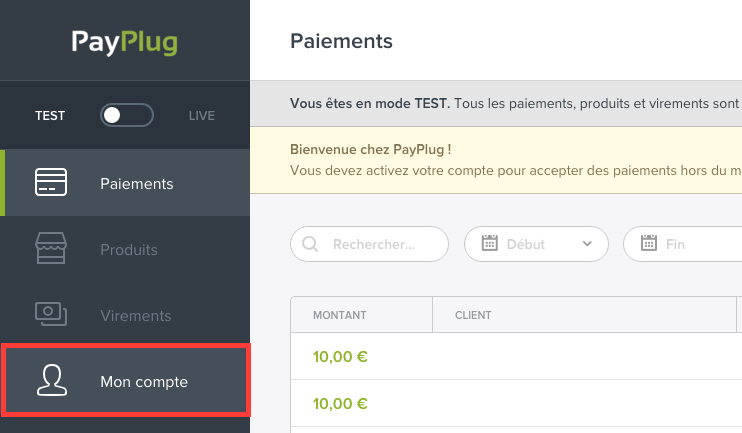
Task: Open the Produits menu item
Action: coord(125,249)
